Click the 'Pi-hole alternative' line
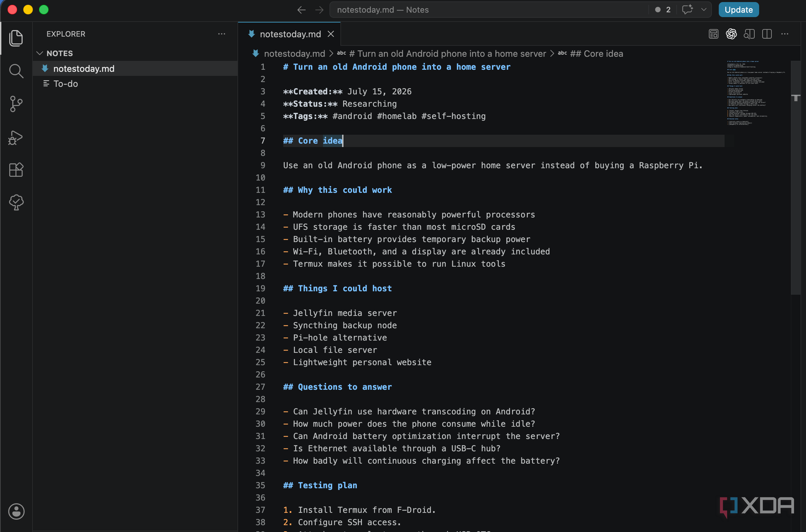The width and height of the screenshot is (806, 532). 335,338
